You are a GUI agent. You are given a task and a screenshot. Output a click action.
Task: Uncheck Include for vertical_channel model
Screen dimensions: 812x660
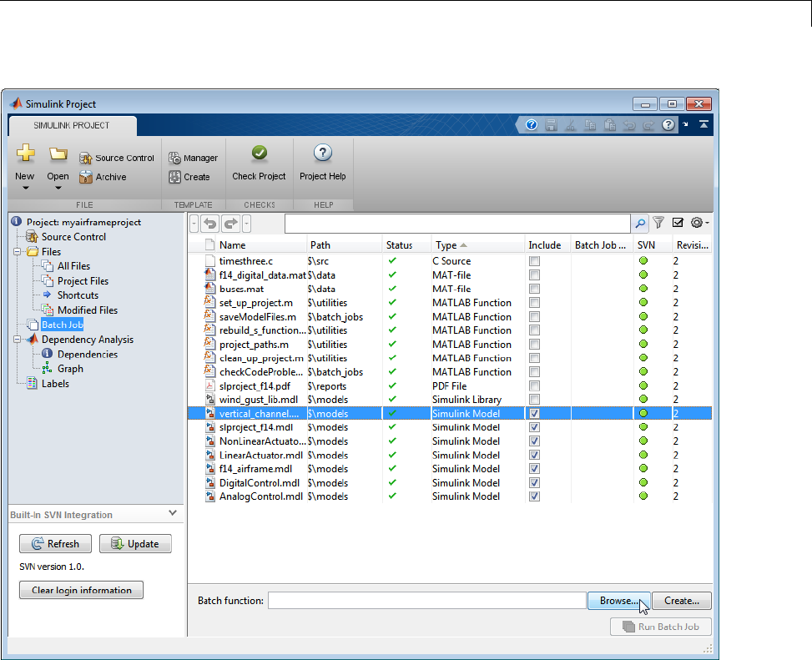(x=534, y=413)
